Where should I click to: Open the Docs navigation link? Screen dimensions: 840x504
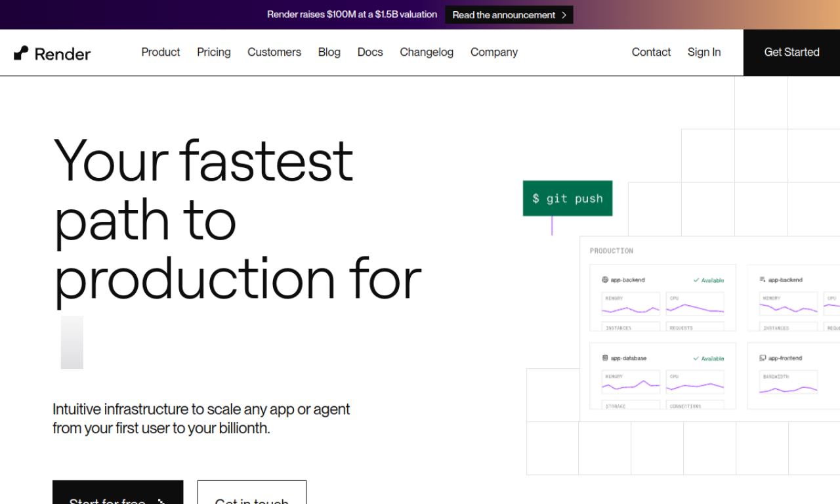click(370, 52)
